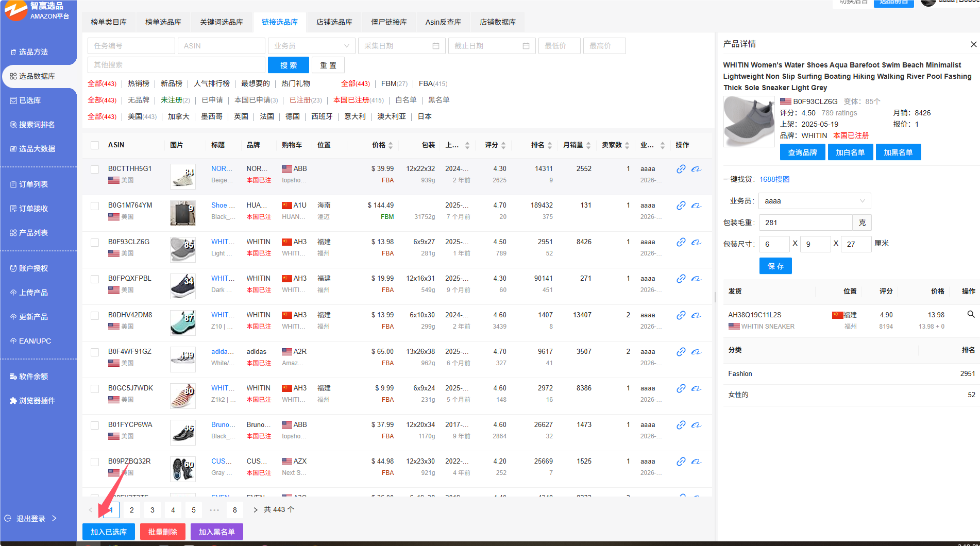The image size is (980, 546).
Task: Switch to 僵尸链接库 tab
Action: (x=389, y=22)
